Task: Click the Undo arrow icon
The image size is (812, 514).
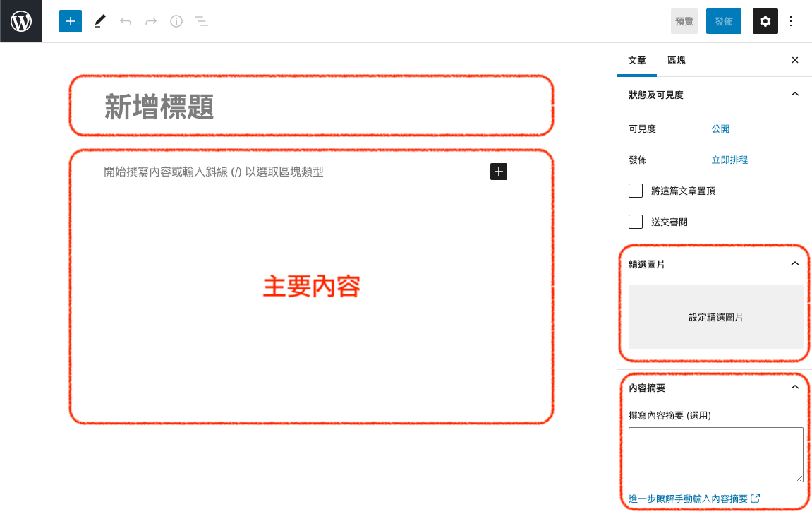Action: pos(126,21)
